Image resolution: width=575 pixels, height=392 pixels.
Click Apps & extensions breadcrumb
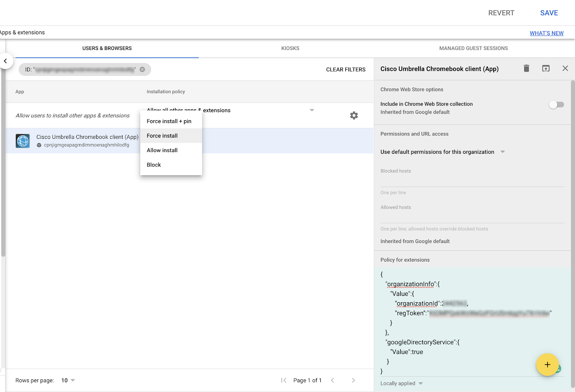click(22, 32)
